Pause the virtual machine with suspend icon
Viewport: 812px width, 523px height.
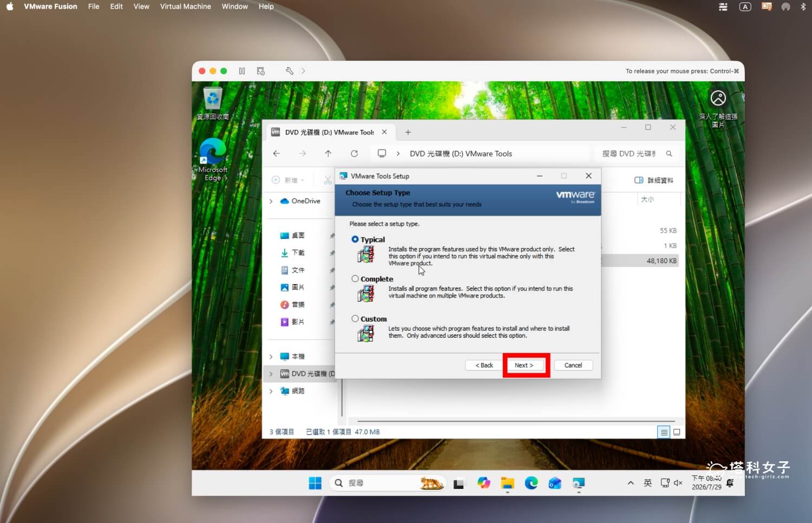click(x=242, y=71)
